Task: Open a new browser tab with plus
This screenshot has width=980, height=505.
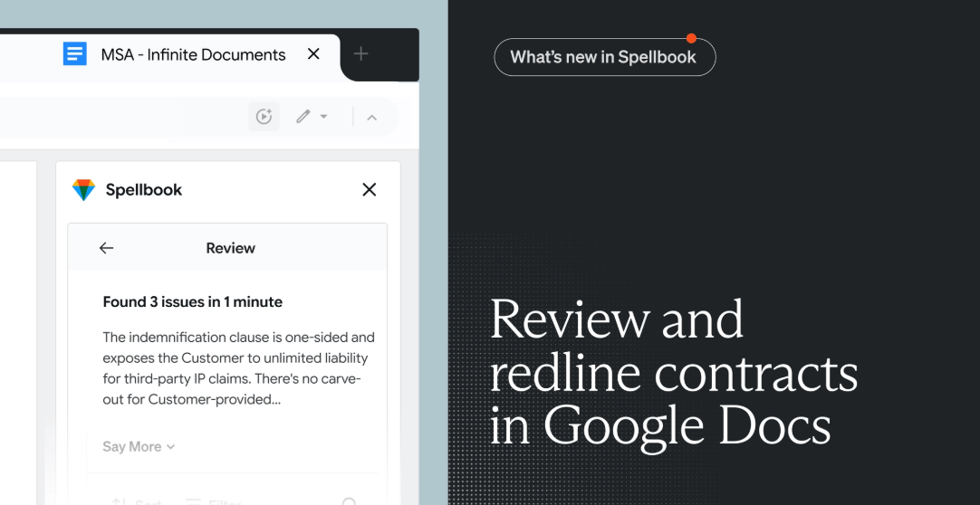Action: [360, 54]
